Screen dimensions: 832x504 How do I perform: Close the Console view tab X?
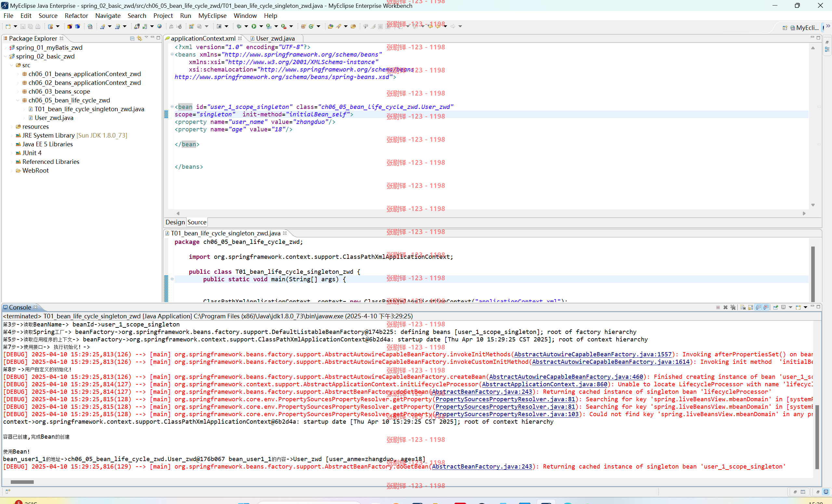tap(35, 307)
